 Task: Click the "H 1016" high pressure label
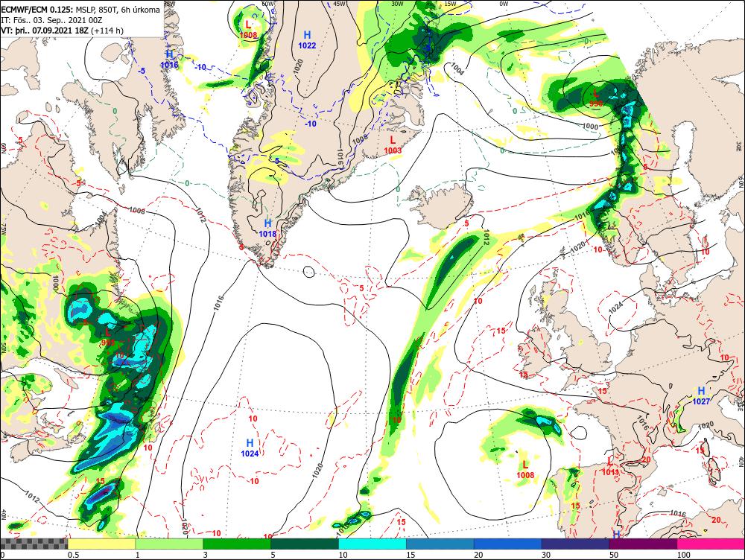tap(170, 60)
